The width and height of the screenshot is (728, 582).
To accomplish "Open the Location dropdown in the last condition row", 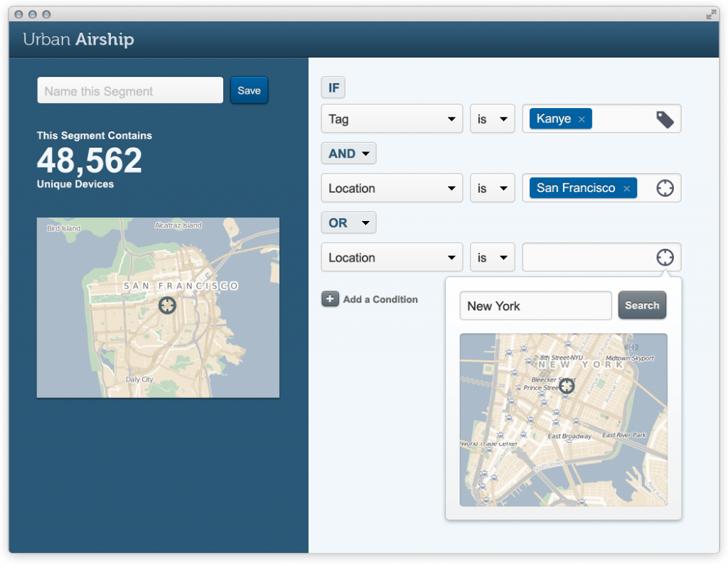I will pos(392,257).
